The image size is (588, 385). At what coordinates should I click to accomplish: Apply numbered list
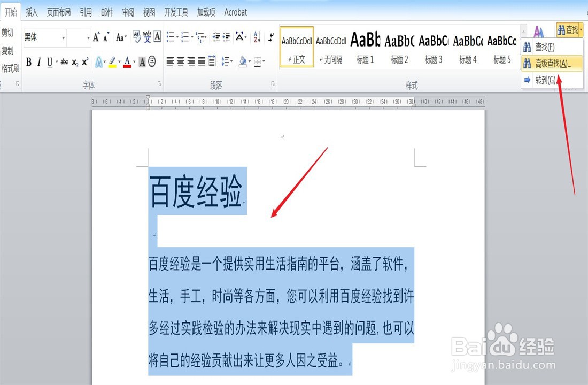tap(185, 37)
